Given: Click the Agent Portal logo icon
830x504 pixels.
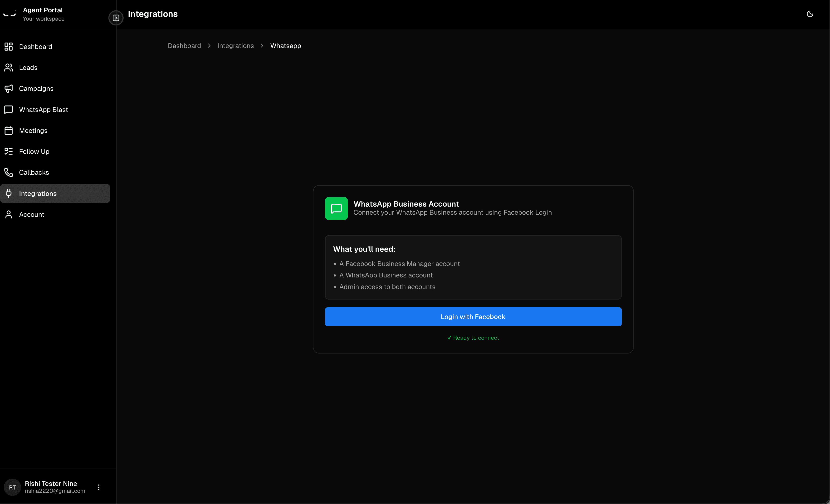Looking at the screenshot, I should 10,14.
